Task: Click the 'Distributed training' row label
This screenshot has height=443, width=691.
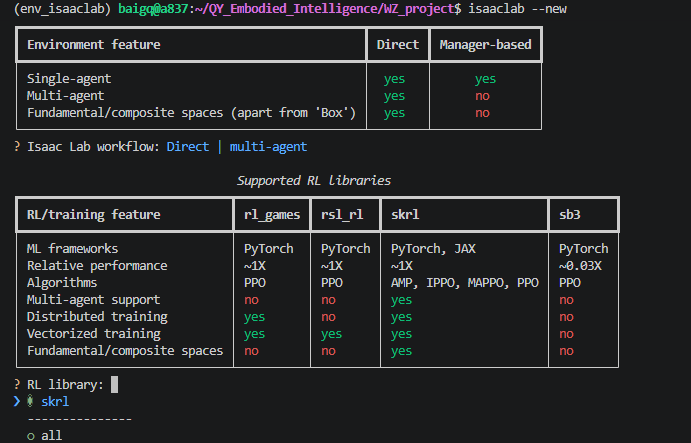Action: pyautogui.click(x=97, y=316)
